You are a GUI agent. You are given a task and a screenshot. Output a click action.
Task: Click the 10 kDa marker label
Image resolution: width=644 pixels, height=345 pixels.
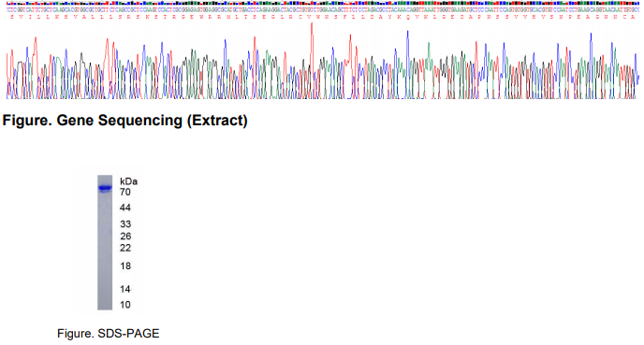(x=125, y=305)
